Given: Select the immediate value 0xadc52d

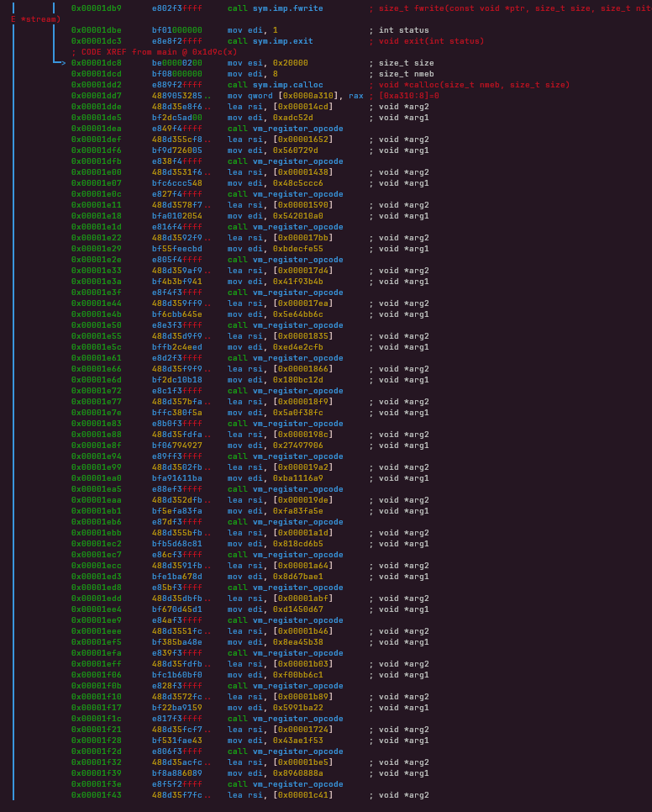Looking at the screenshot, I should (x=292, y=117).
